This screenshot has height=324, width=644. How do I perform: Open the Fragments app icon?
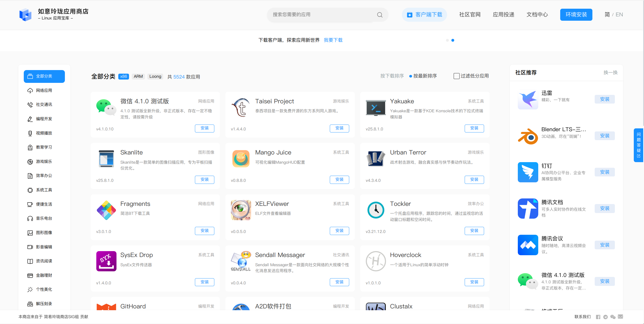106,210
